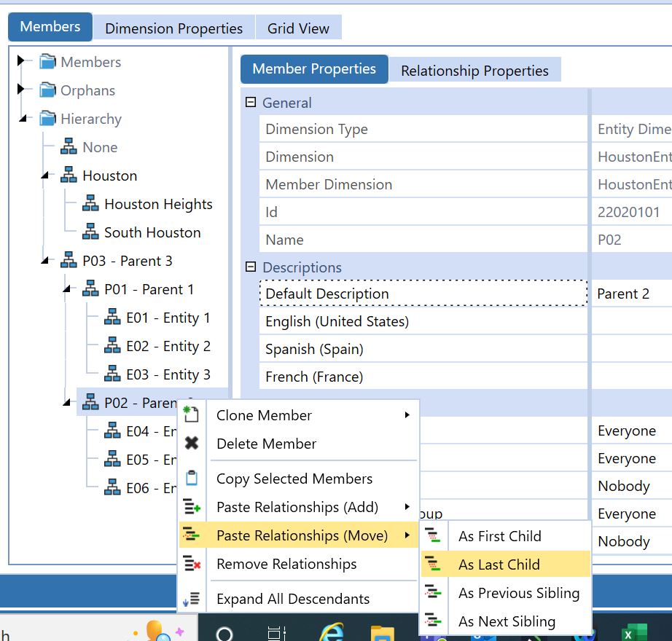Open the Grid View tab
The height and width of the screenshot is (641, 672).
pos(298,28)
